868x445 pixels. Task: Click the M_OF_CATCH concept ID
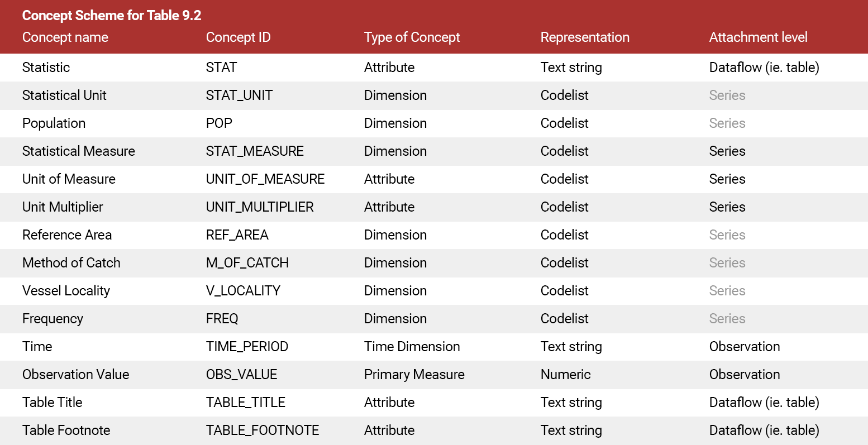click(247, 263)
